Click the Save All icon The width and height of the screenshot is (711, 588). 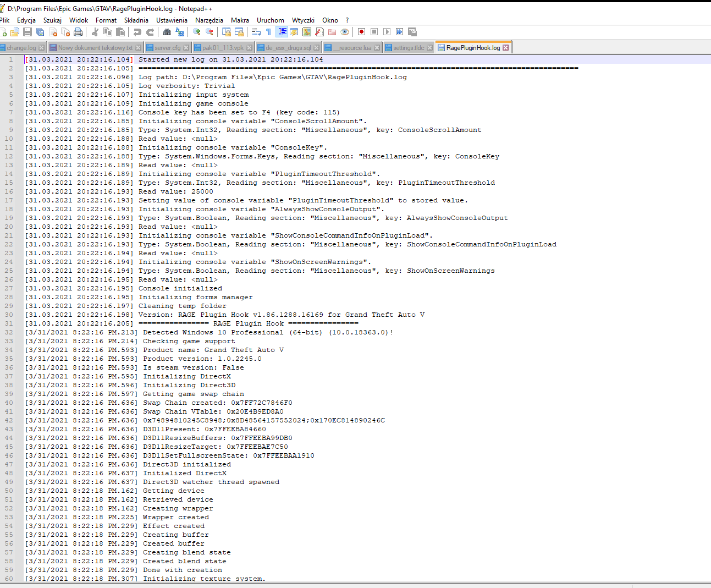click(x=40, y=32)
